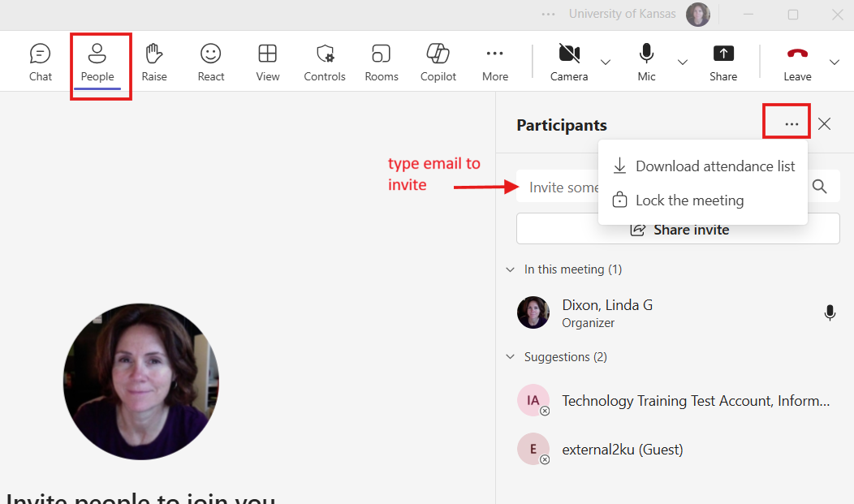The image size is (854, 504).
Task: Turn on the Camera
Action: pos(569,62)
